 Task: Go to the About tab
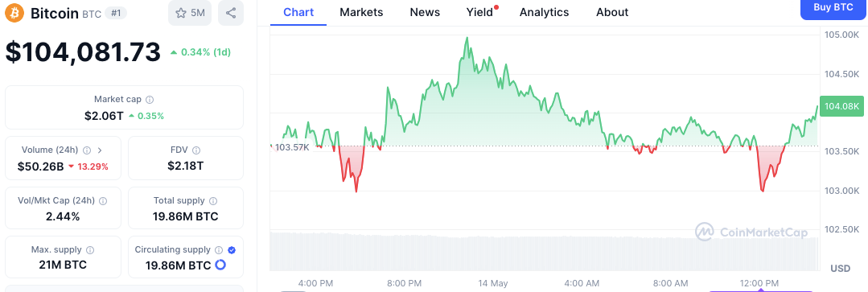pos(612,12)
